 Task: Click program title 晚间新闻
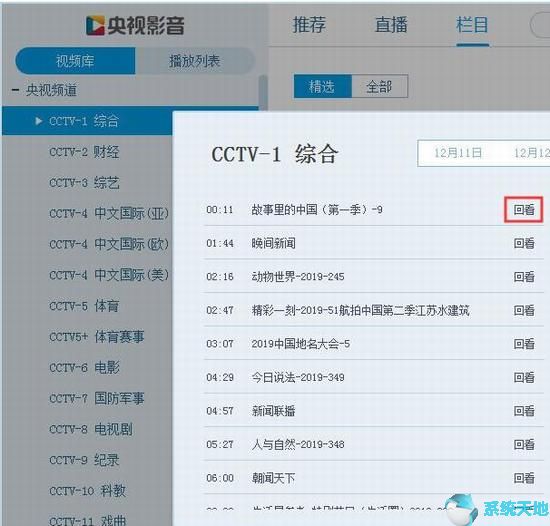coord(274,243)
